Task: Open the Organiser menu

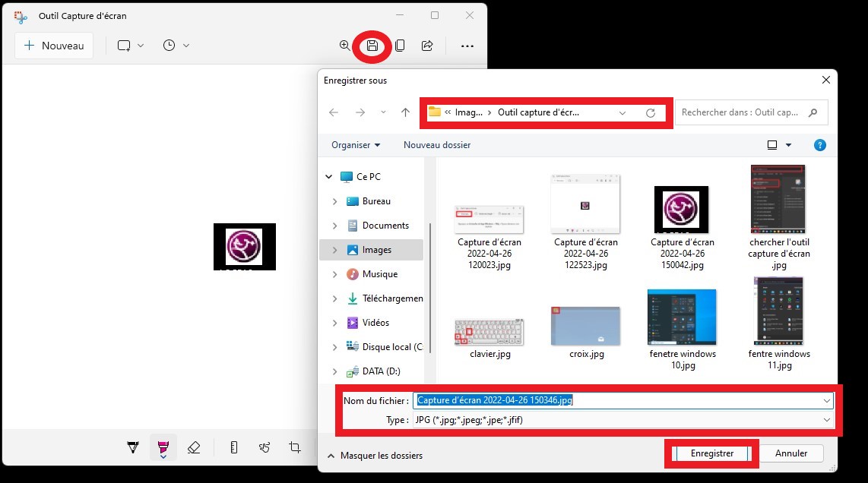Action: 356,145
